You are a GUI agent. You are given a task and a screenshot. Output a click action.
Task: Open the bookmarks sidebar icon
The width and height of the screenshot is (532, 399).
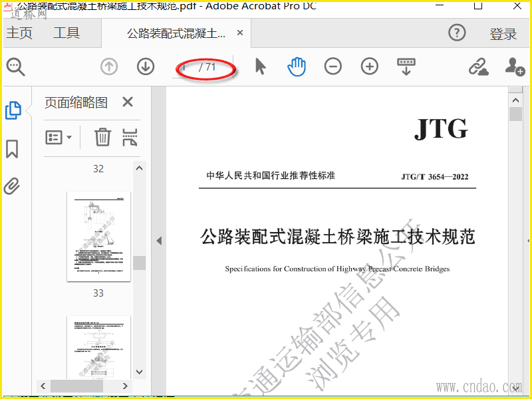point(12,149)
